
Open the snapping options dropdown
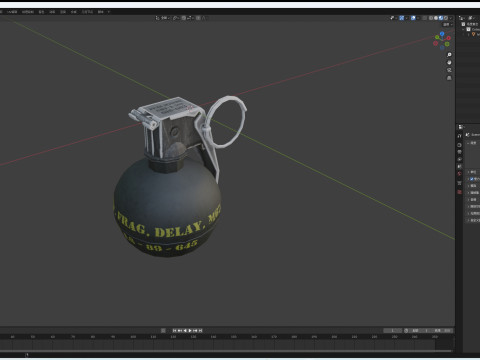click(190, 18)
